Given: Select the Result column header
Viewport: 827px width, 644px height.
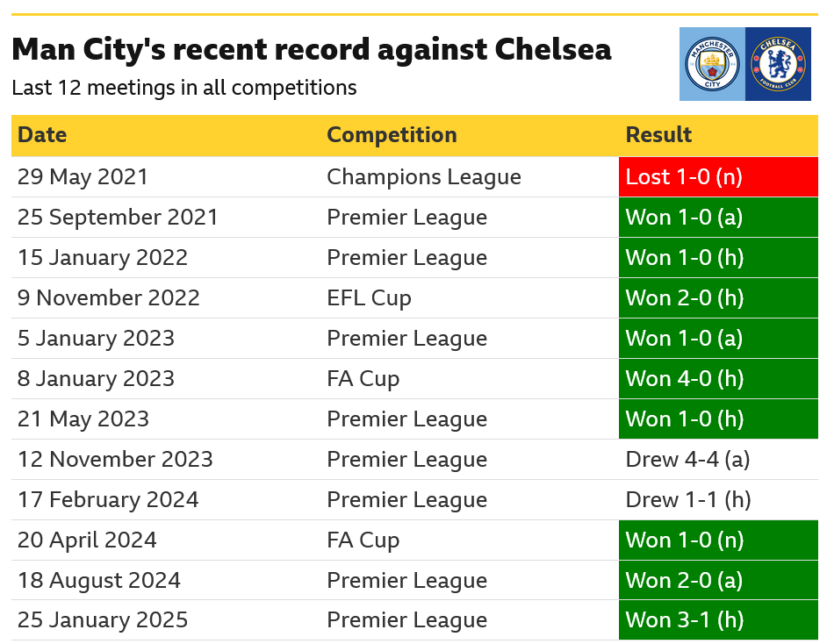Looking at the screenshot, I should (658, 135).
